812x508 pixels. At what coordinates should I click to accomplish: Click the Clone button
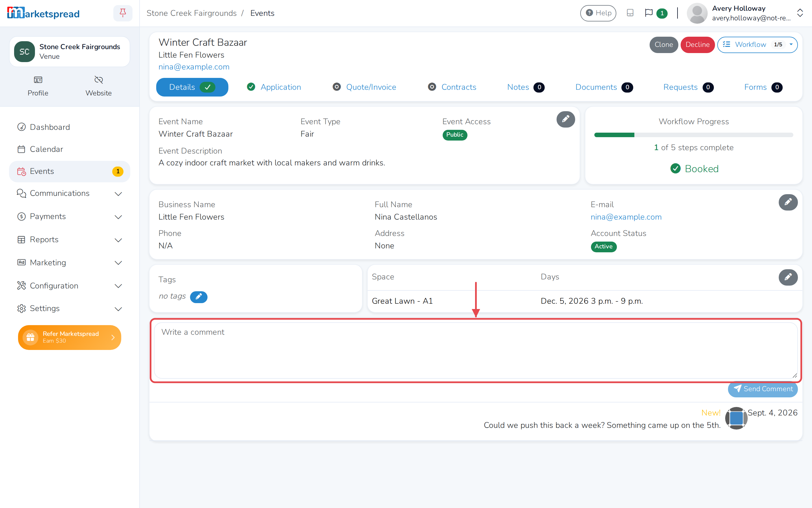pyautogui.click(x=663, y=45)
